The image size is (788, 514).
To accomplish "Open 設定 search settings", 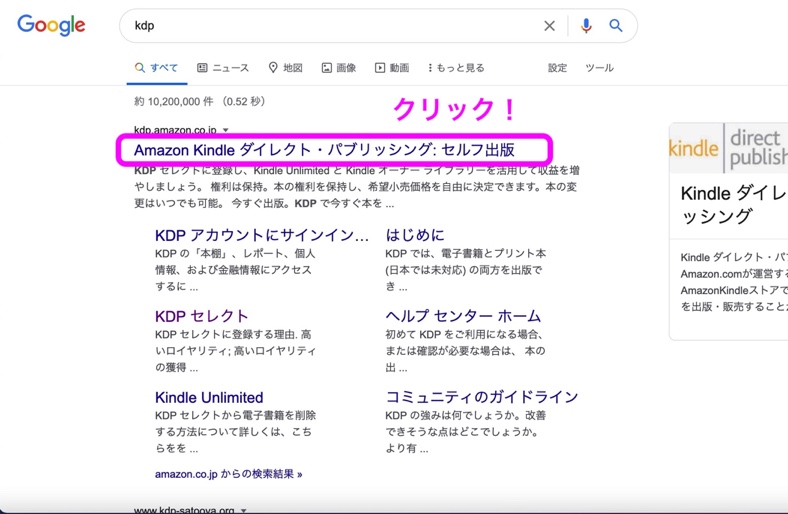I will 557,68.
